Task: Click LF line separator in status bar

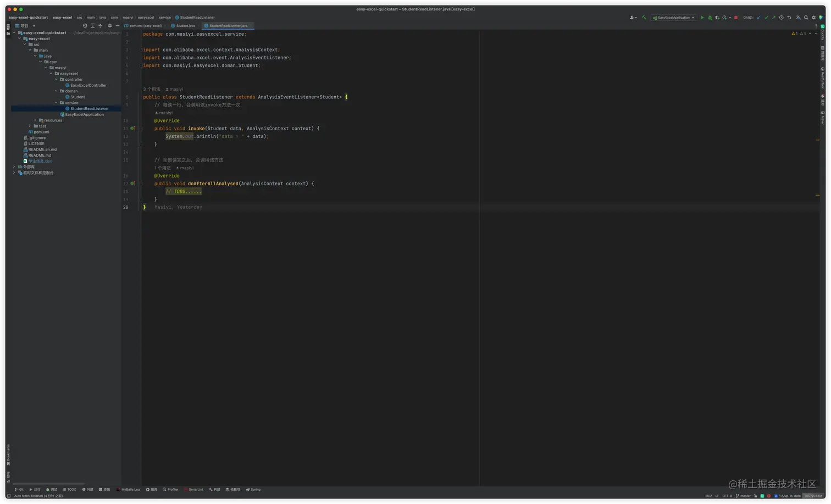Action: pos(717,496)
